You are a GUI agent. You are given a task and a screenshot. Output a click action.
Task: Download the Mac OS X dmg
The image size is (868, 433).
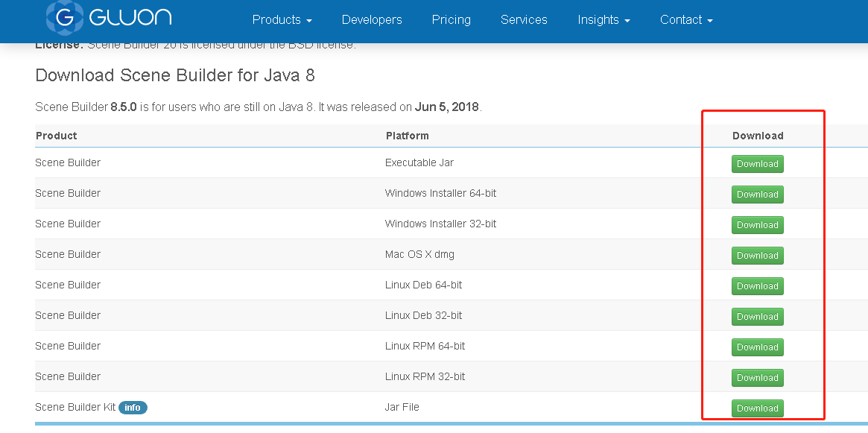757,256
